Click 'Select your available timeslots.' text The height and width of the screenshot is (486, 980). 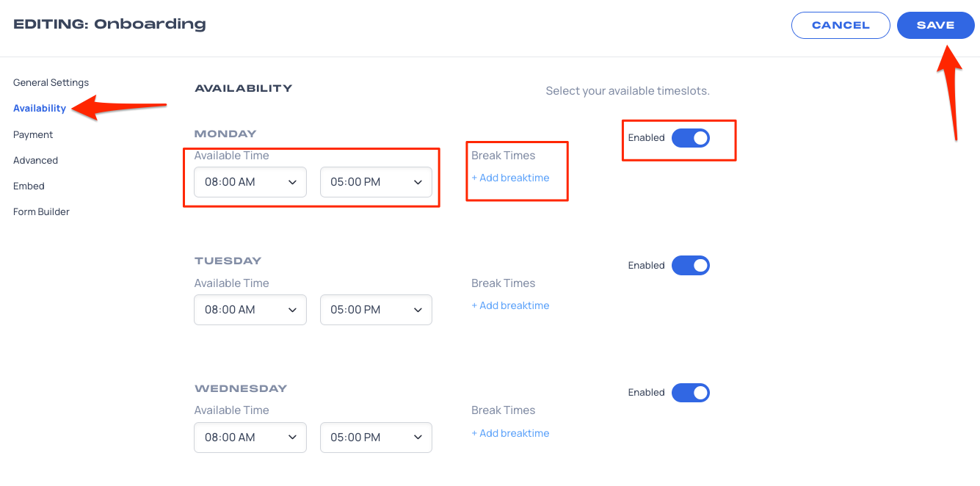[628, 91]
